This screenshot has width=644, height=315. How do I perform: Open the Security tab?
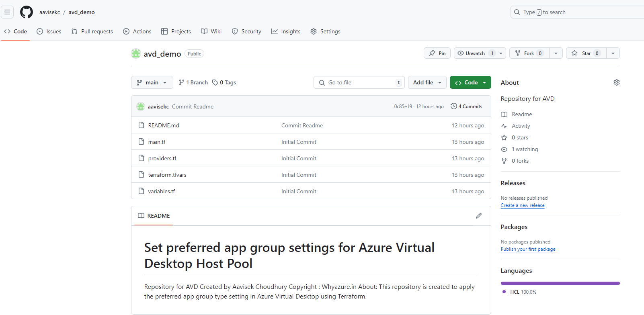coord(246,31)
